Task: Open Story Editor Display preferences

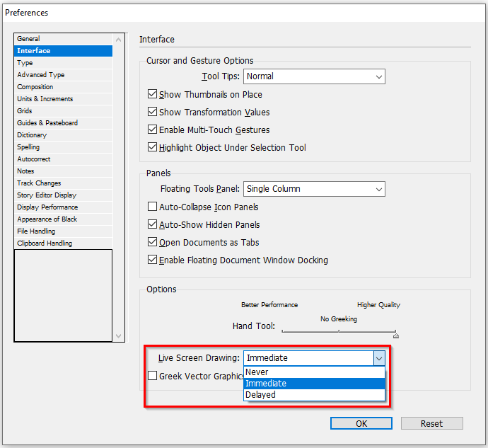Action: coord(63,195)
